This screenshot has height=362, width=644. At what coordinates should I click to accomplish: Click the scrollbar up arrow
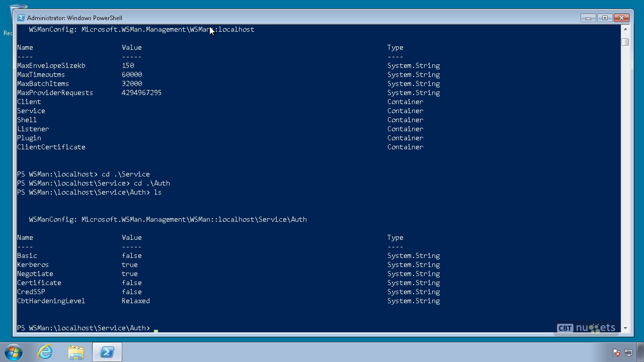pyautogui.click(x=625, y=29)
